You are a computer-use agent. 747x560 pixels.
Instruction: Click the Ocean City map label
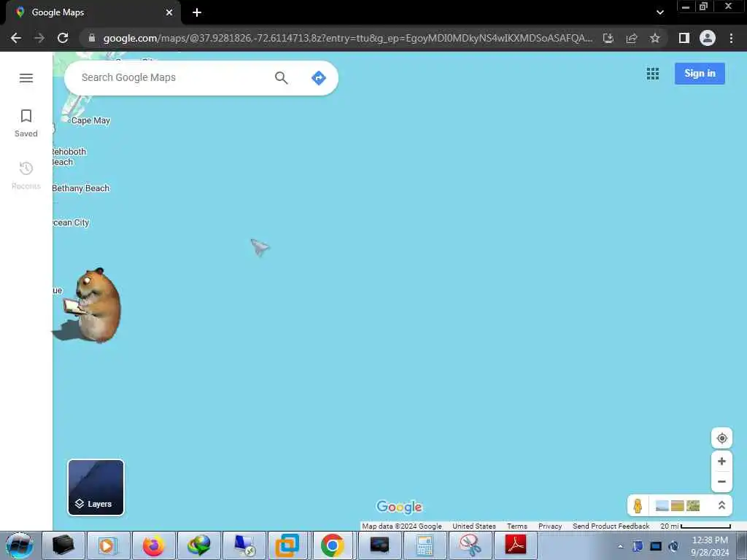click(71, 222)
